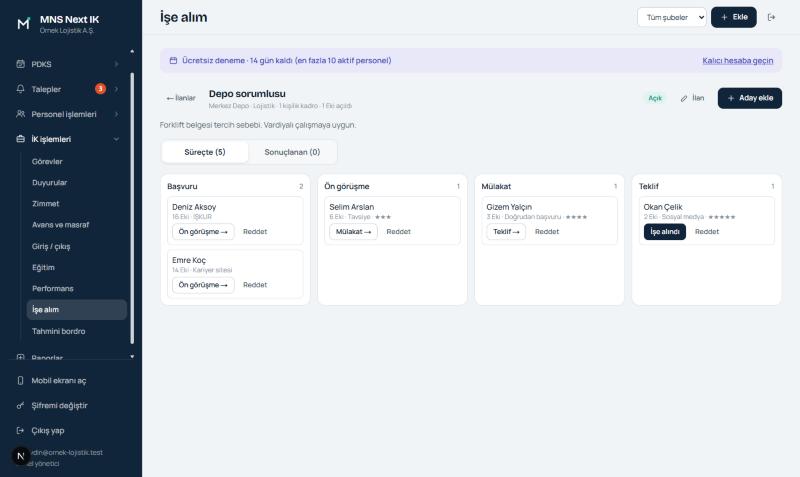The height and width of the screenshot is (477, 800).
Task: Expand the Personel işlemleri chevron
Action: tap(116, 114)
